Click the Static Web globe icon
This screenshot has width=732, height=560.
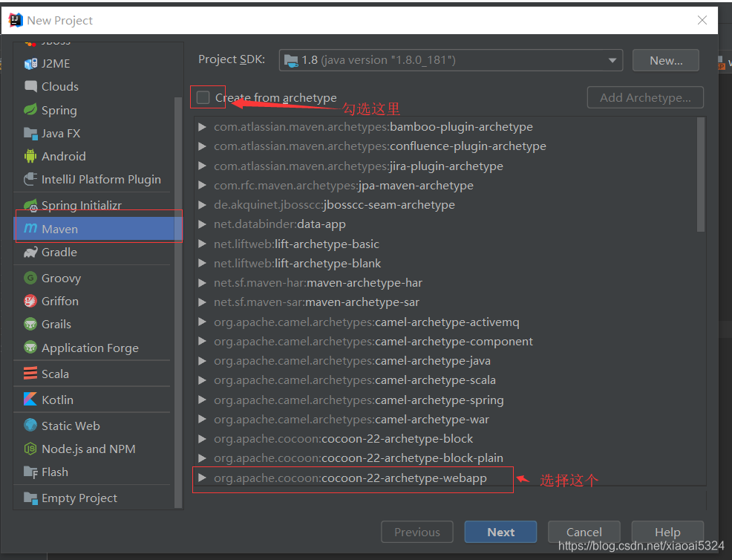point(30,426)
